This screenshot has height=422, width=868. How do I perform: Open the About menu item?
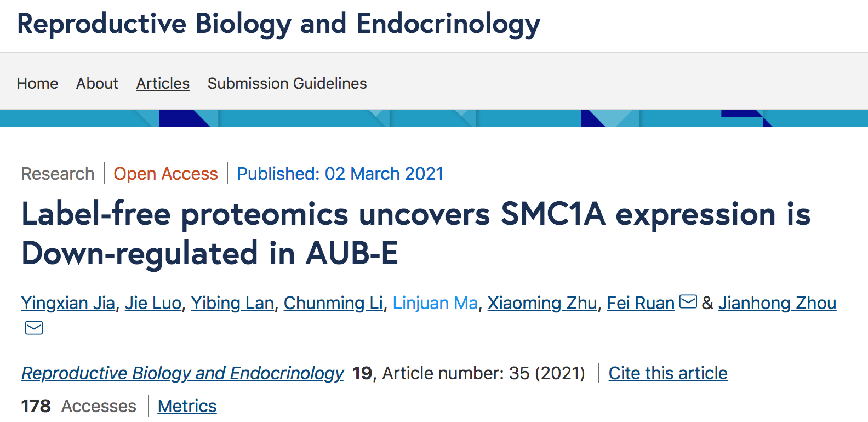(97, 83)
